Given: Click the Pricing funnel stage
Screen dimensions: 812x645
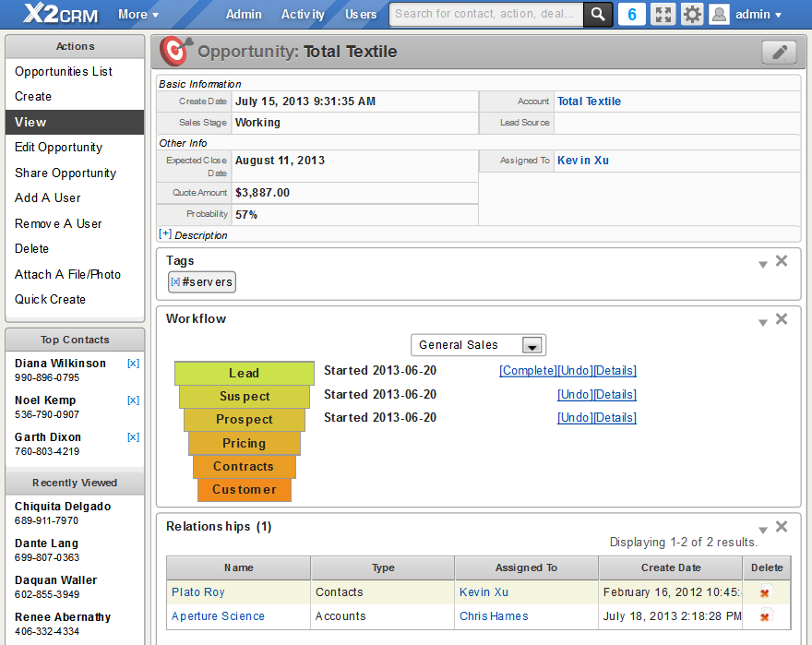Looking at the screenshot, I should pos(245,444).
